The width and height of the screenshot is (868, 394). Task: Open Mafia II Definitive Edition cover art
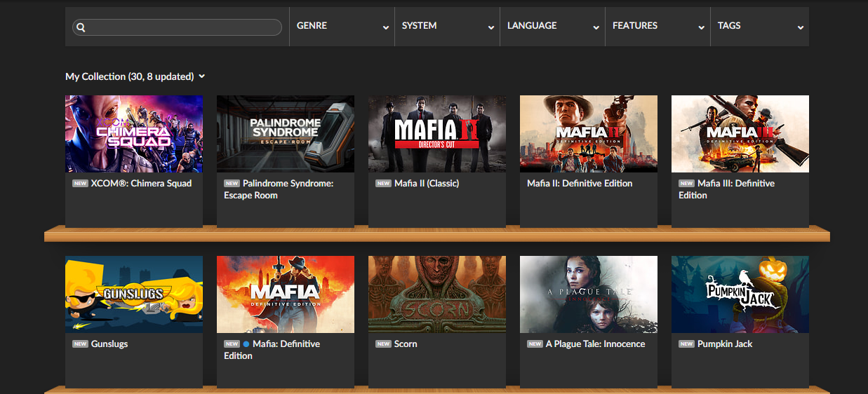[589, 134]
